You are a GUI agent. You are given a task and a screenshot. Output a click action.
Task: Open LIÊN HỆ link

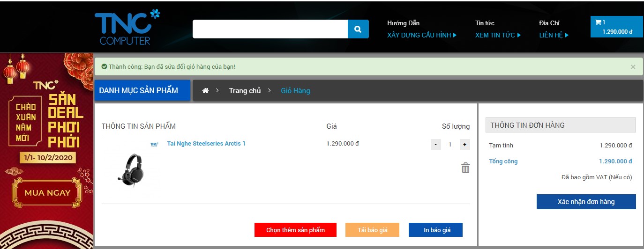click(x=554, y=35)
